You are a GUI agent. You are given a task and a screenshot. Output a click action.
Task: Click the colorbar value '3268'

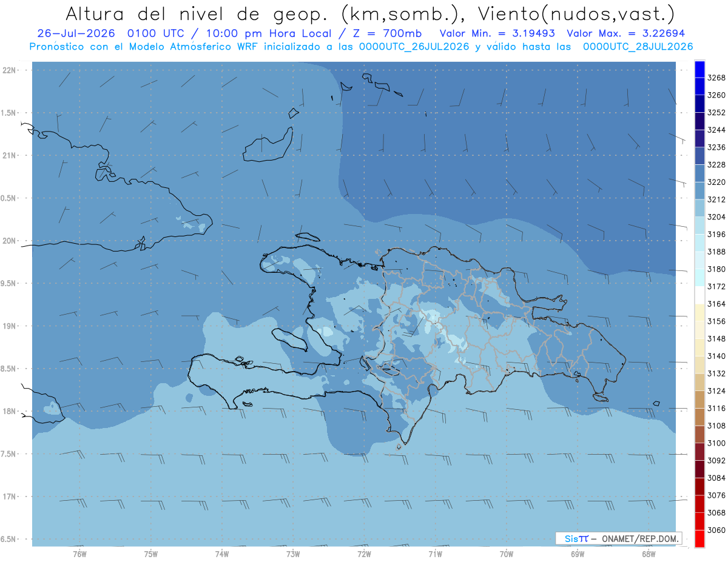716,78
